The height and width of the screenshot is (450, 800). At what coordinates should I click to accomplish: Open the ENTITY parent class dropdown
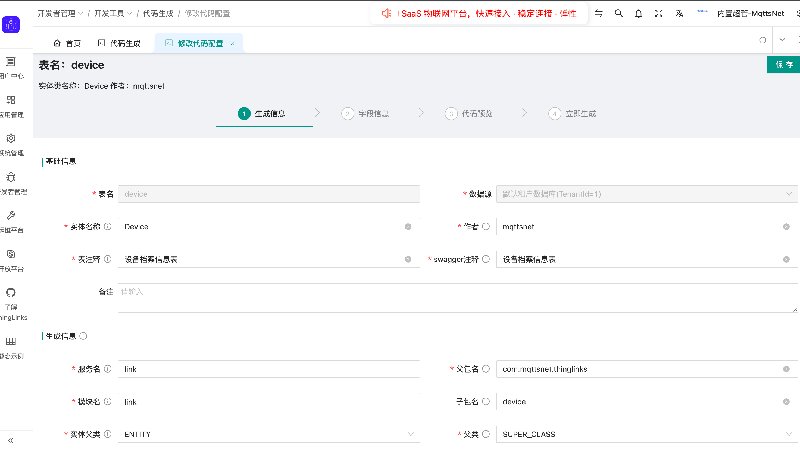[x=269, y=434]
